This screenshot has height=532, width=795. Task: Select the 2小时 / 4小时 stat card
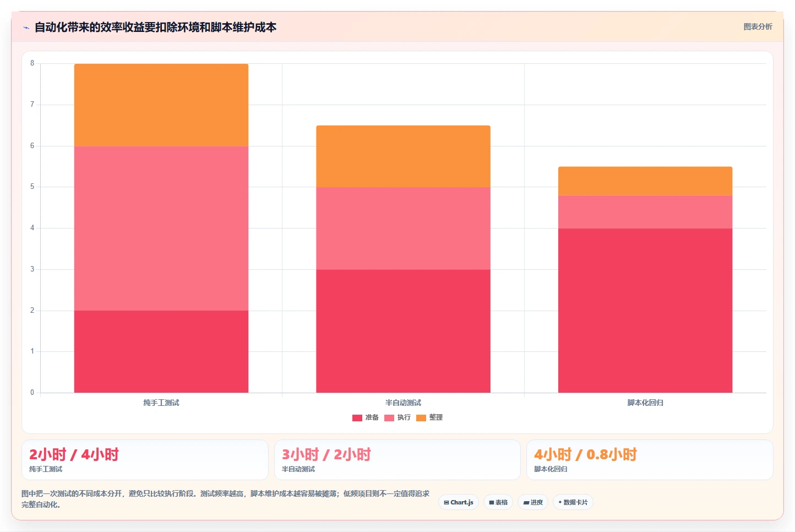click(x=145, y=460)
